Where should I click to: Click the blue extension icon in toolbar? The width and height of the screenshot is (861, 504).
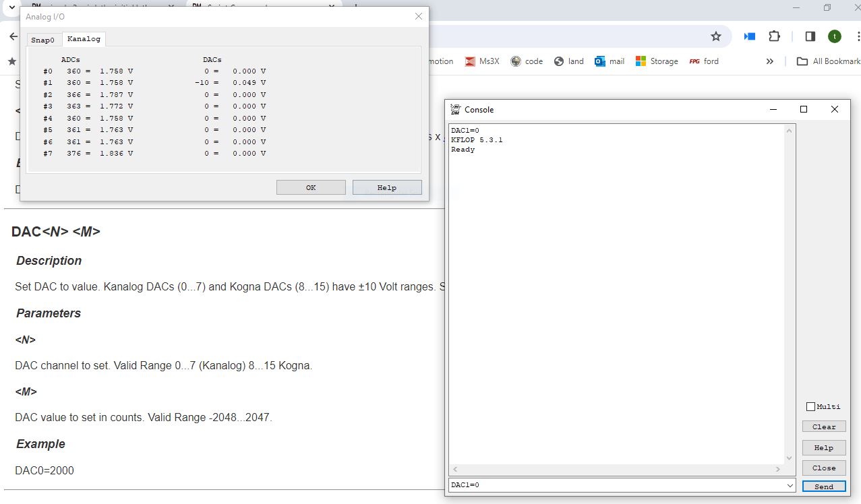[750, 36]
